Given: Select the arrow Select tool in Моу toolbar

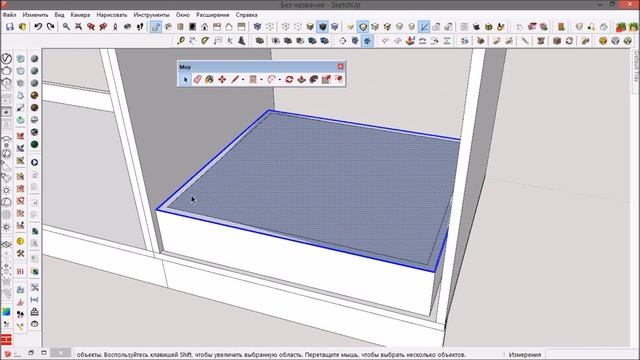Looking at the screenshot, I should pyautogui.click(x=185, y=80).
